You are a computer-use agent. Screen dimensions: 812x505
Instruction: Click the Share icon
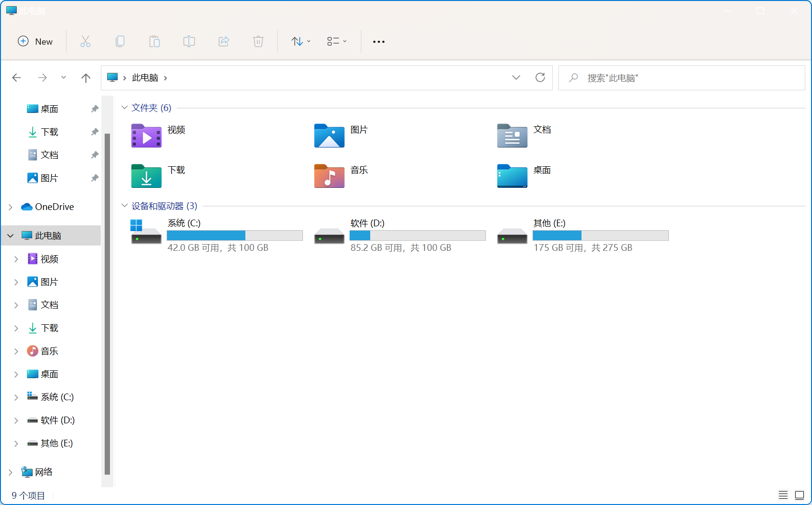[224, 41]
